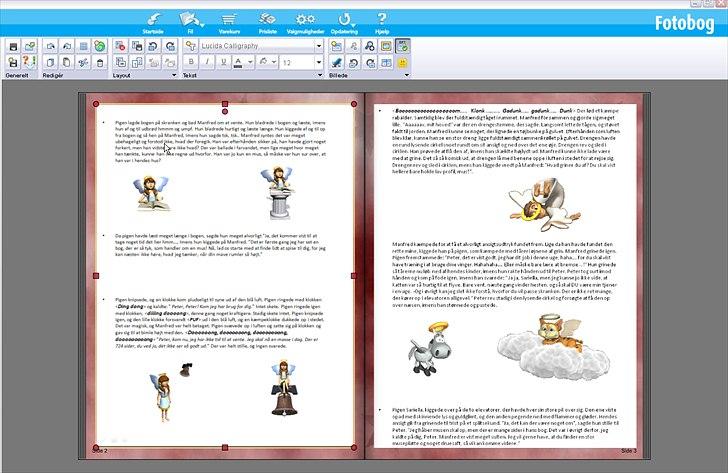Click the green share icon in Generelt

[30, 46]
